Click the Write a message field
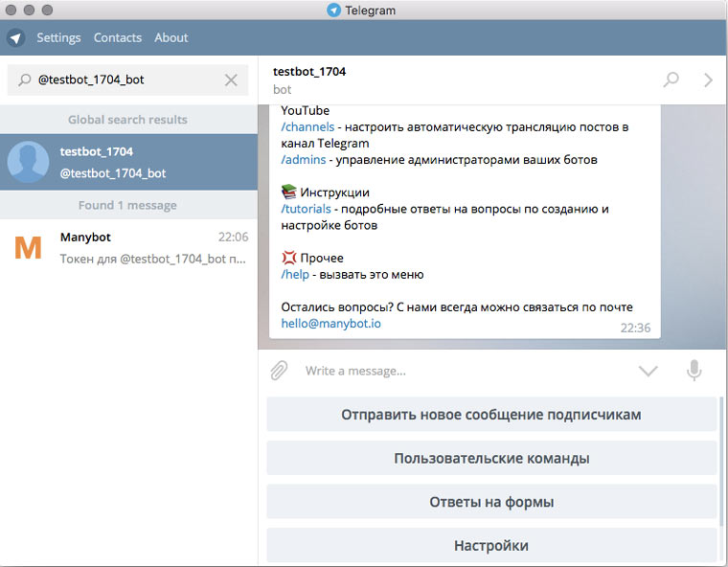This screenshot has width=728, height=567. [465, 371]
